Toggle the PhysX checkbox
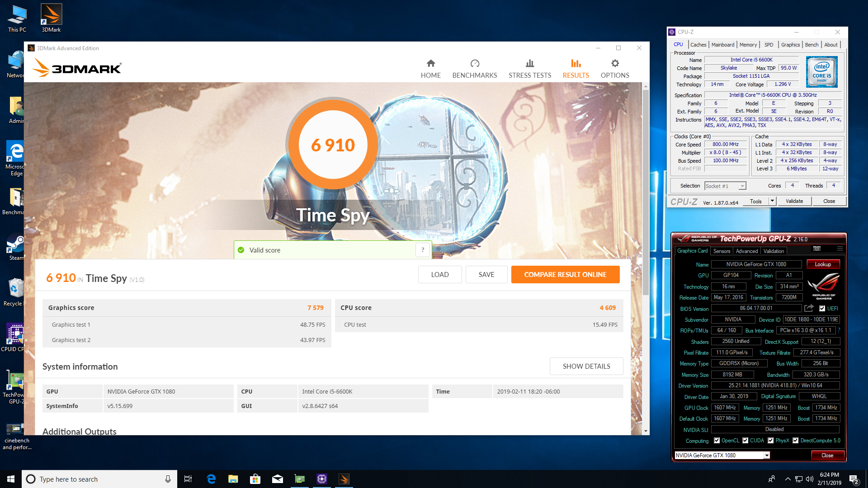 click(x=770, y=441)
